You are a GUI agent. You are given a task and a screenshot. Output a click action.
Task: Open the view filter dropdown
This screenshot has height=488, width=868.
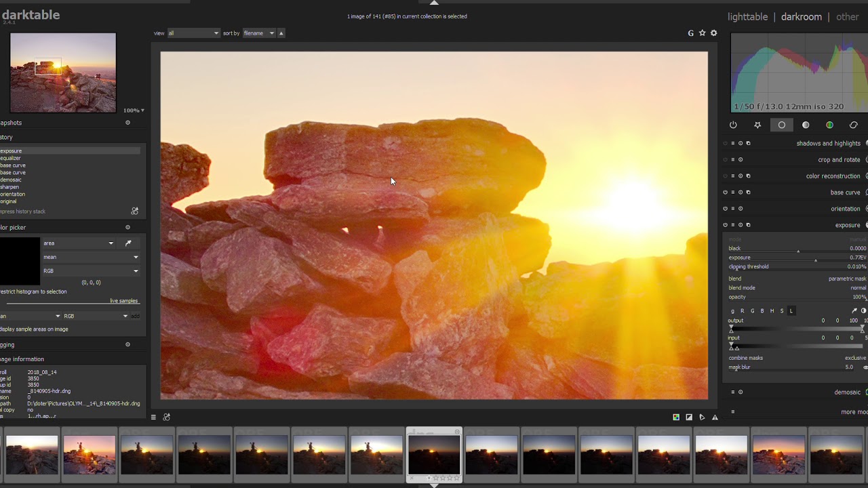click(194, 33)
